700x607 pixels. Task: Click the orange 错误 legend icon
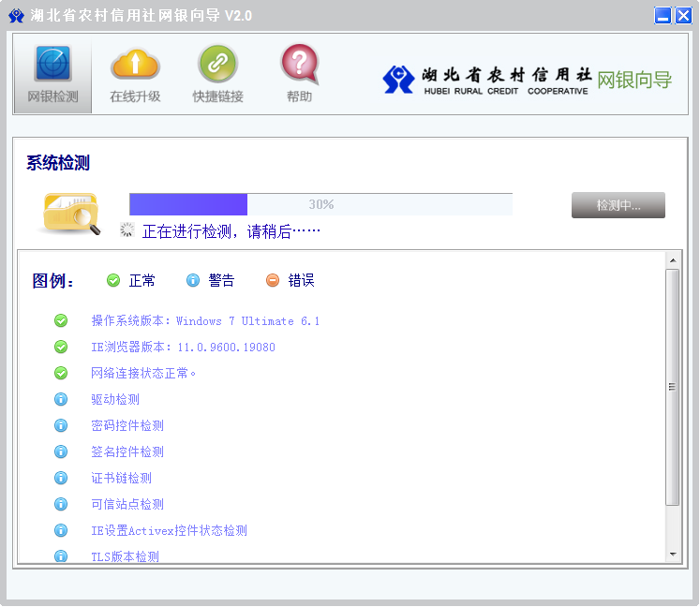[273, 280]
